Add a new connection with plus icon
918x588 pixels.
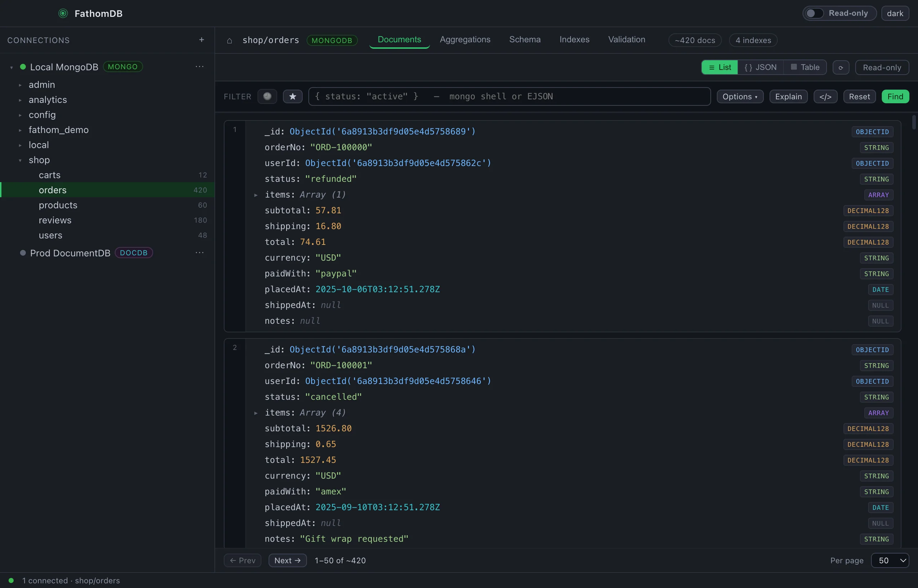[202, 40]
